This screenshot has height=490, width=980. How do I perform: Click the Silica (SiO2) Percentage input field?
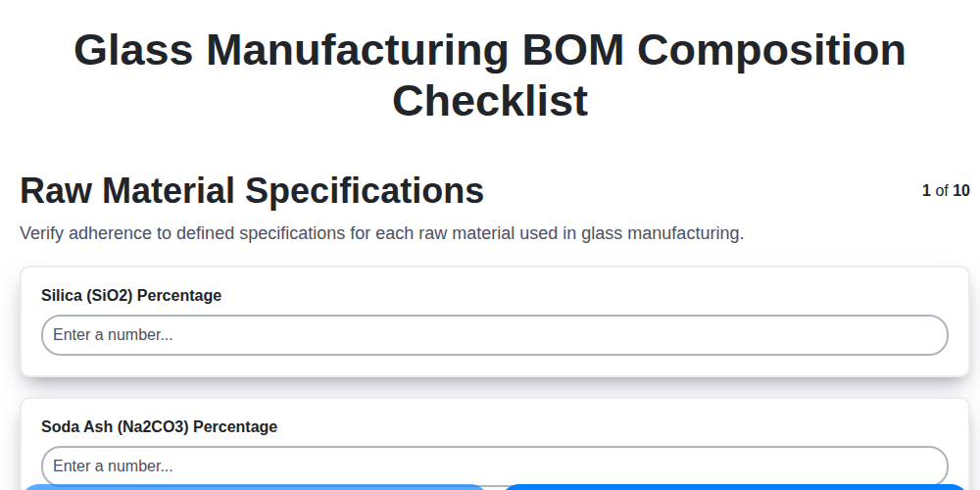coord(494,335)
